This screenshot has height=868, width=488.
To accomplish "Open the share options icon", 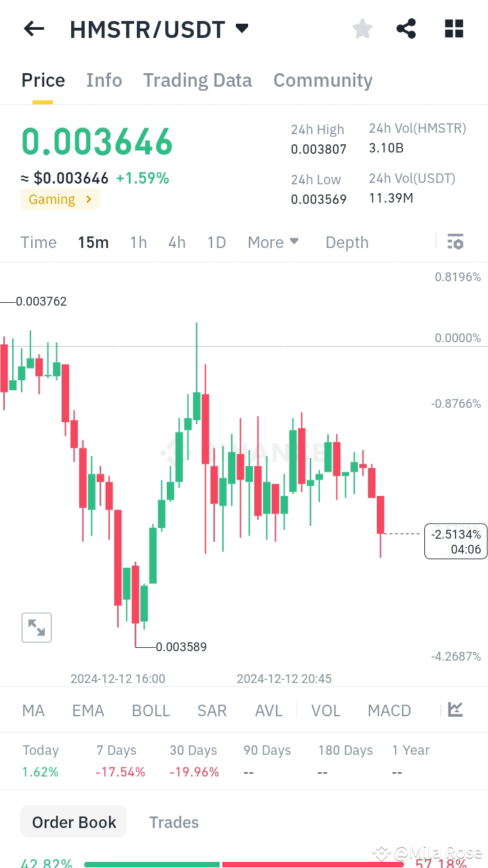I will (x=406, y=28).
